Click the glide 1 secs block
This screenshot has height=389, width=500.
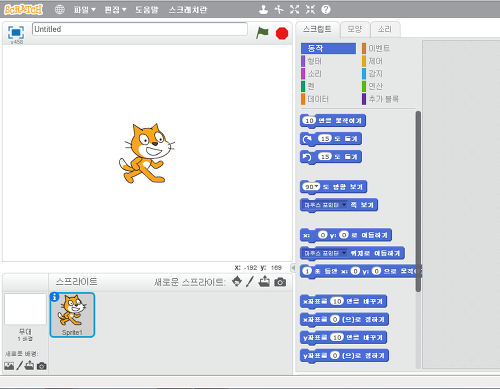tap(361, 271)
